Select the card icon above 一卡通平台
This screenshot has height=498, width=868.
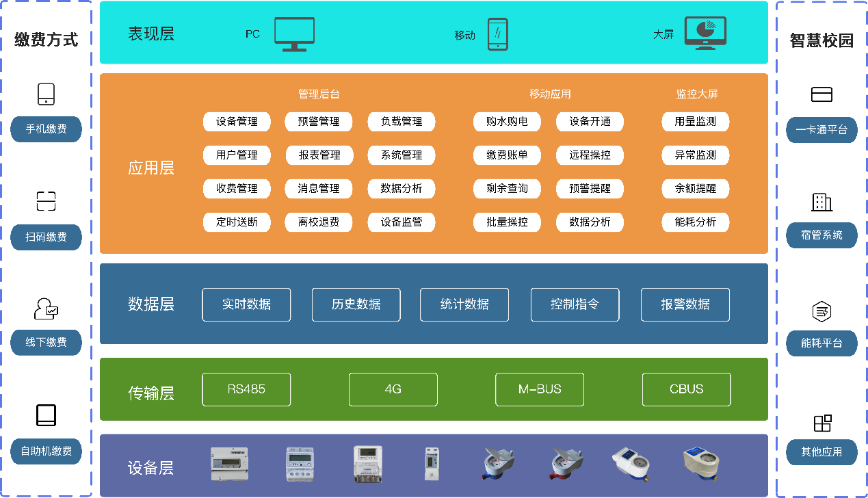[x=821, y=94]
